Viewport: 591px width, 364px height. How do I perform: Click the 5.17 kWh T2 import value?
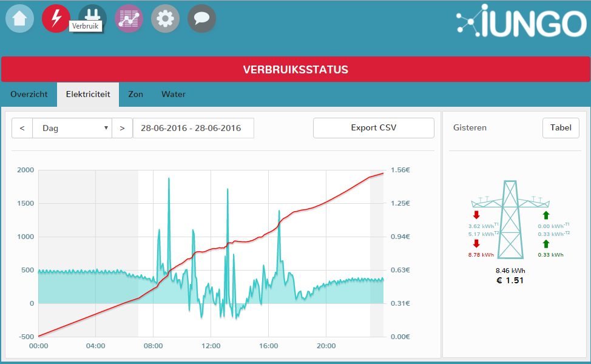point(483,234)
